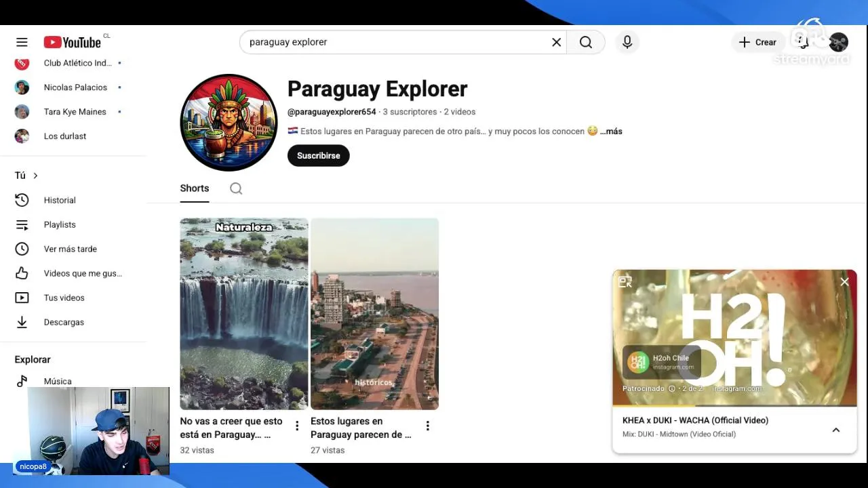Viewport: 868px width, 488px height.
Task: Open options for 'No vas a creer' short
Action: 297,426
